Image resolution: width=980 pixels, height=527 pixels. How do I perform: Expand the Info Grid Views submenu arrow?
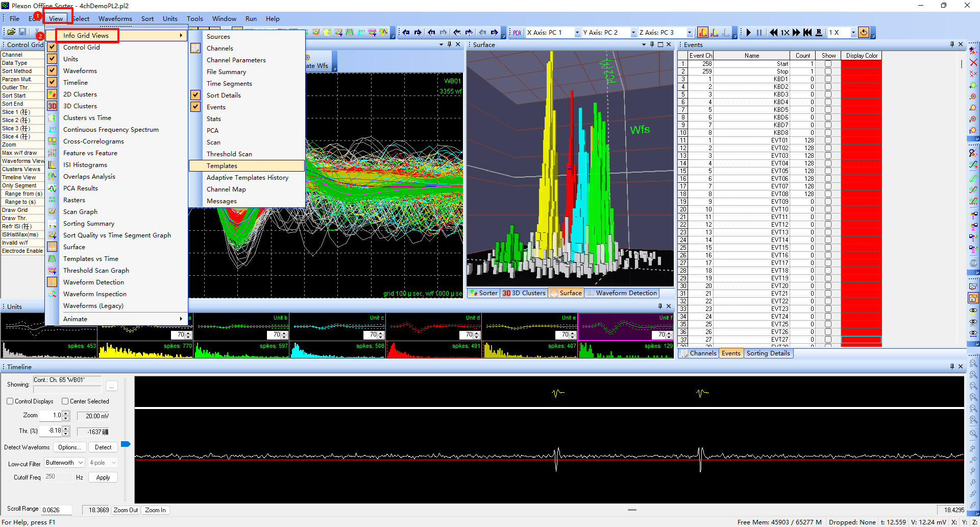181,35
